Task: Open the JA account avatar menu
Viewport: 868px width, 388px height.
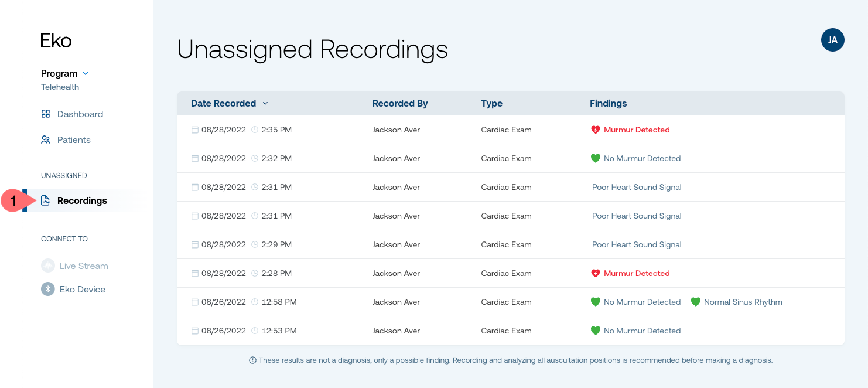Action: click(832, 40)
